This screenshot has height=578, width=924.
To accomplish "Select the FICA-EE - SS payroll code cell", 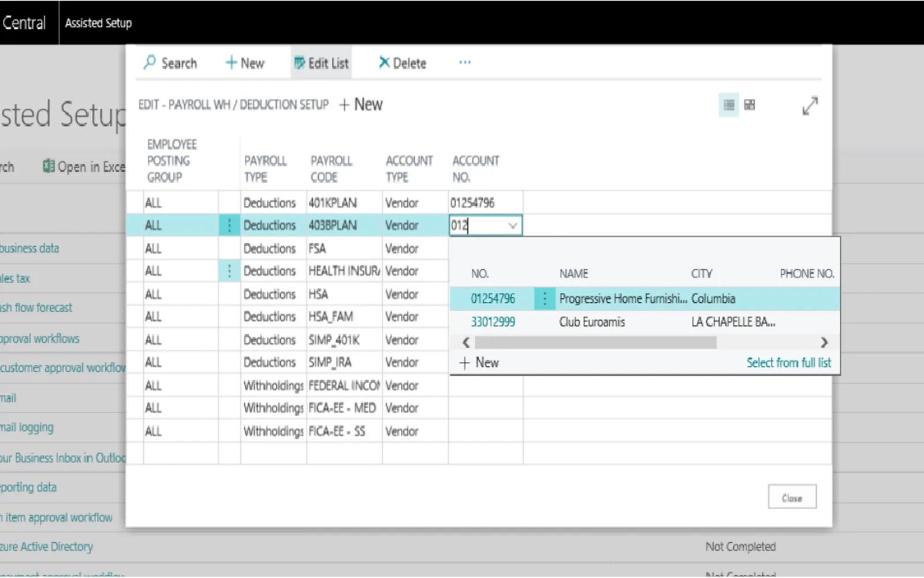I will (344, 431).
